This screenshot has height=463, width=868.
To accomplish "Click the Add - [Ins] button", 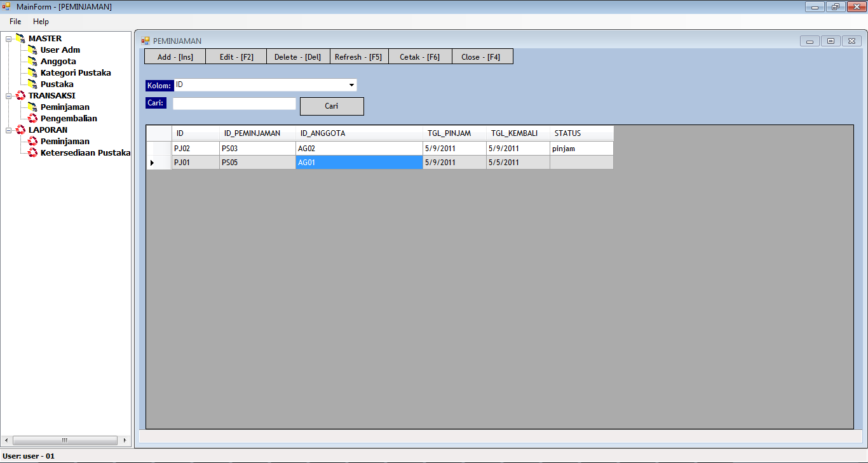I will pos(175,57).
